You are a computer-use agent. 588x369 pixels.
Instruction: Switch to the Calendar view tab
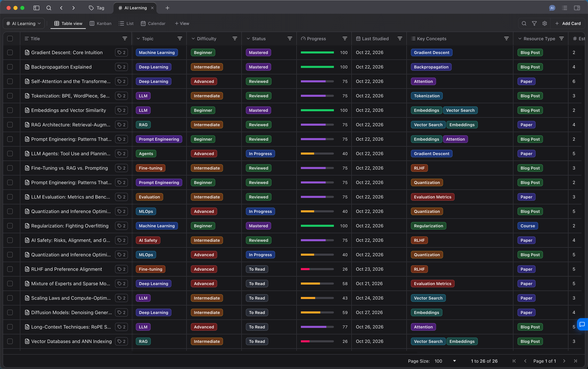pos(153,23)
